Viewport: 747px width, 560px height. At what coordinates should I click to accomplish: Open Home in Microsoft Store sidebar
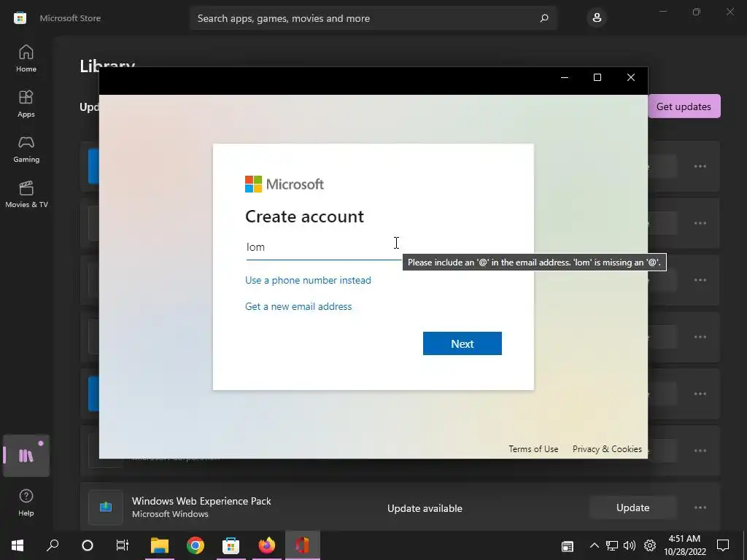[26, 58]
